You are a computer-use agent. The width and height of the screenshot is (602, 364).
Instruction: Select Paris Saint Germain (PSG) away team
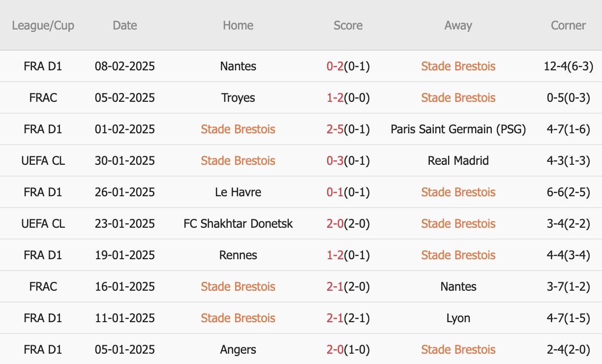458,129
